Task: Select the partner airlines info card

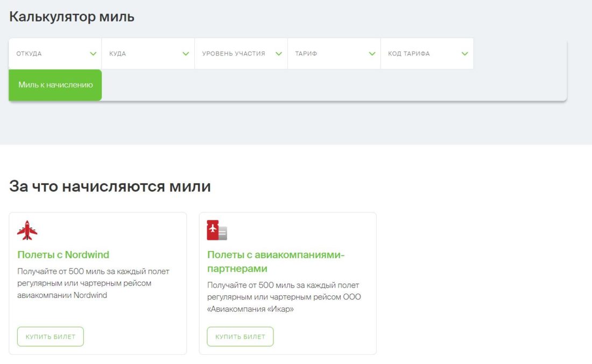Action: [288, 283]
